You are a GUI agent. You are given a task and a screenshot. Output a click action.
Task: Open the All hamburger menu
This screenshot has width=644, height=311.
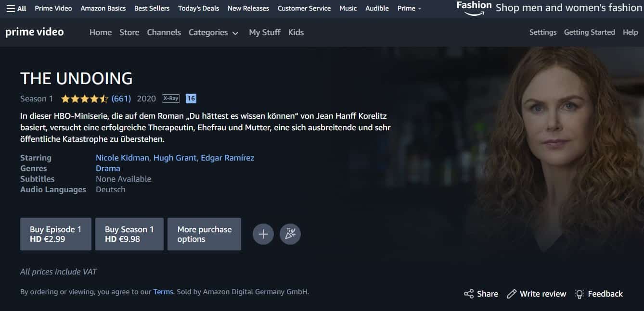pyautogui.click(x=16, y=8)
